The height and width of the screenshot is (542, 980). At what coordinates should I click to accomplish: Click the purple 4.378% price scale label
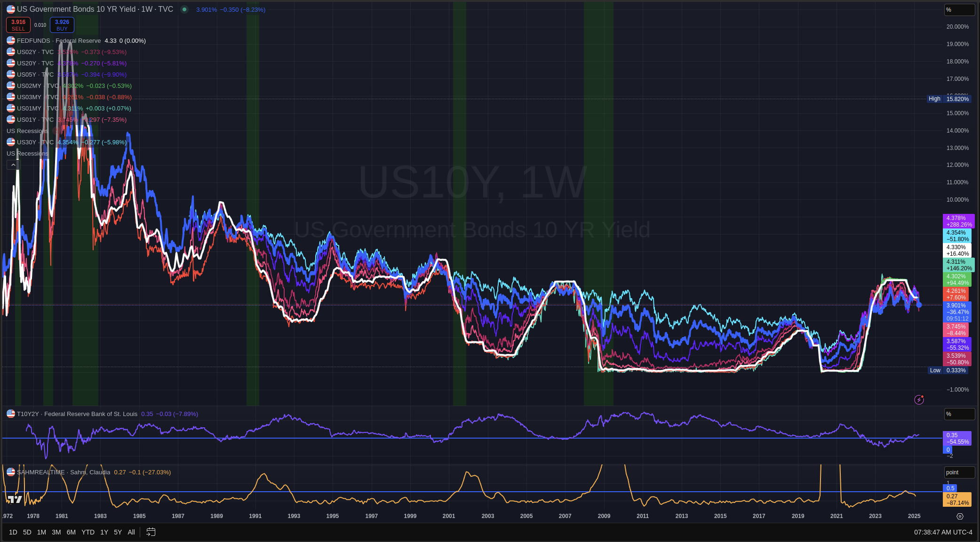point(958,221)
